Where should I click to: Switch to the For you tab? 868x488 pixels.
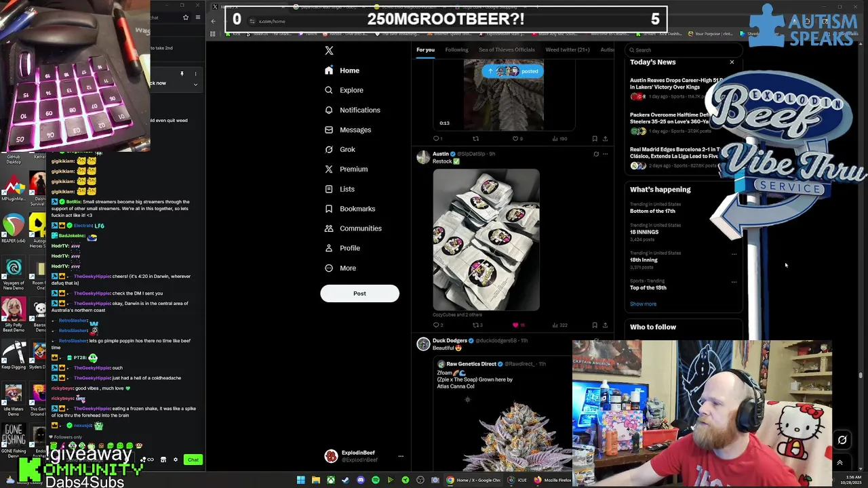click(x=425, y=49)
